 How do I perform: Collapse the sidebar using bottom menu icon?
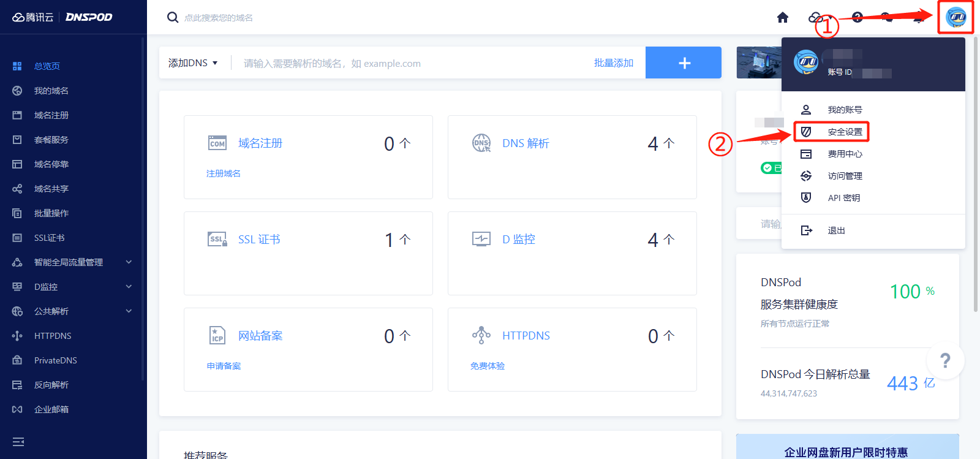(x=18, y=442)
